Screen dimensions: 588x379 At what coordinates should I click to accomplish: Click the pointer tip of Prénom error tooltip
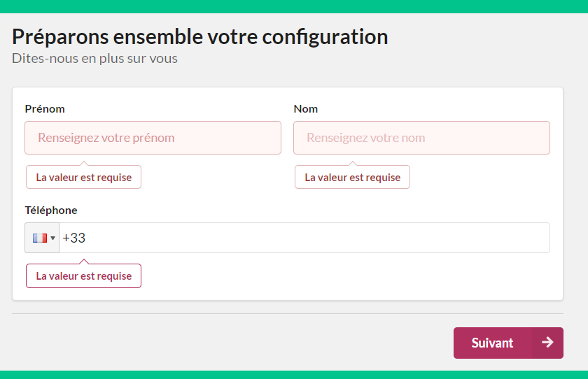pos(84,163)
